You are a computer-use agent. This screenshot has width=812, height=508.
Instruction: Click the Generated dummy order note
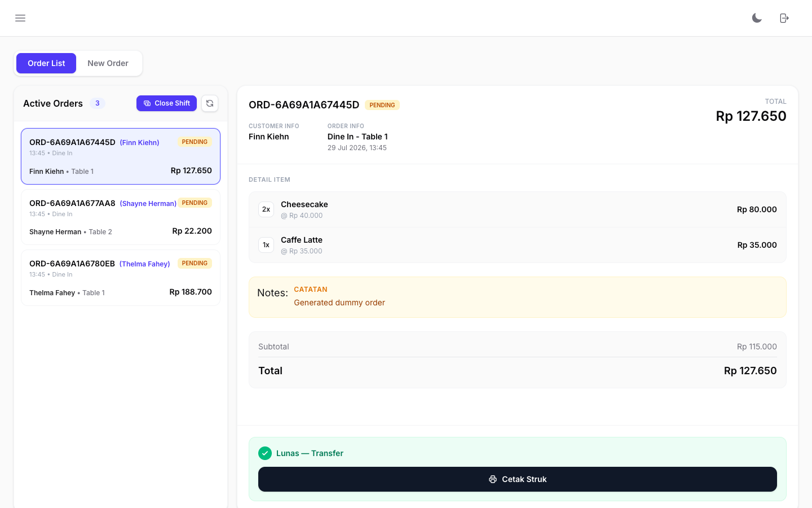click(339, 303)
